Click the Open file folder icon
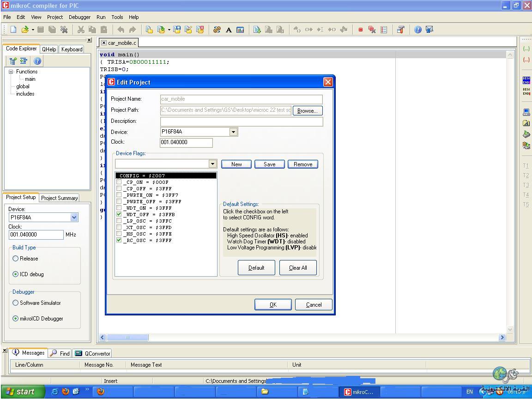This screenshot has width=532, height=399. point(25,30)
